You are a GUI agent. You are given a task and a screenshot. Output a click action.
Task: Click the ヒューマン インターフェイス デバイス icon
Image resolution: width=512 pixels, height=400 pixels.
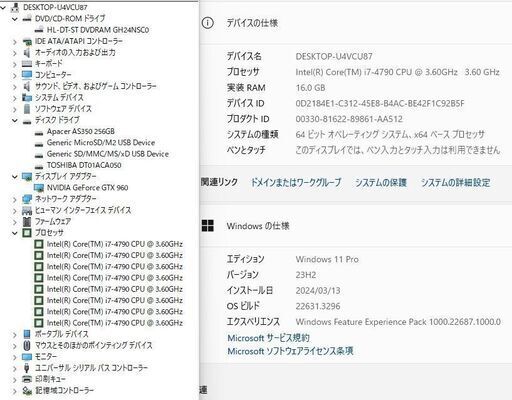(27, 210)
